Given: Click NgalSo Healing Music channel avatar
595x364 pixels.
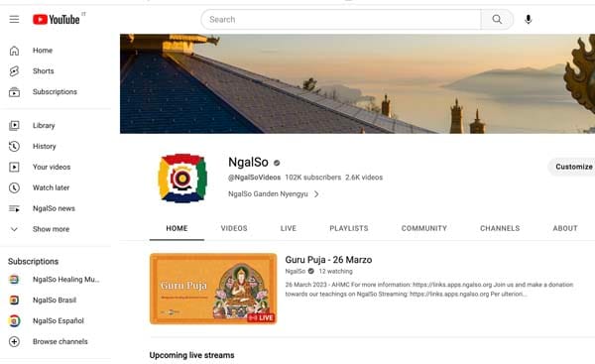Looking at the screenshot, I should point(14,280).
